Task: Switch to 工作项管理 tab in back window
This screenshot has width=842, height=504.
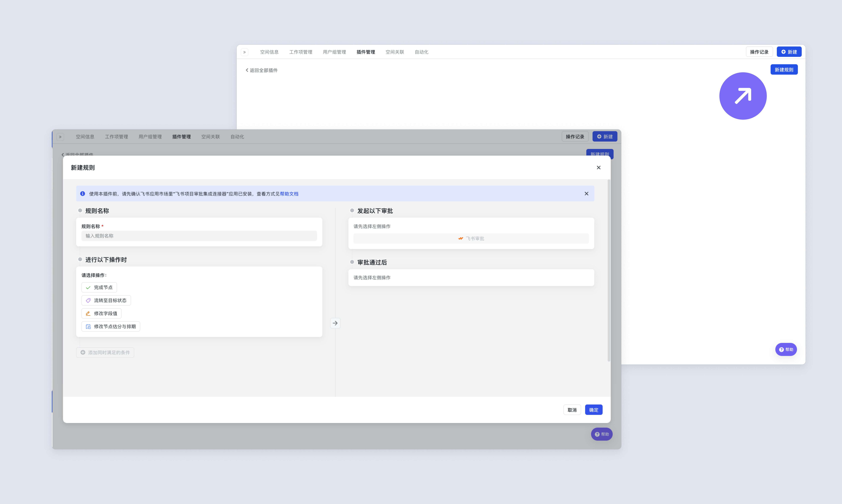Action: 301,52
